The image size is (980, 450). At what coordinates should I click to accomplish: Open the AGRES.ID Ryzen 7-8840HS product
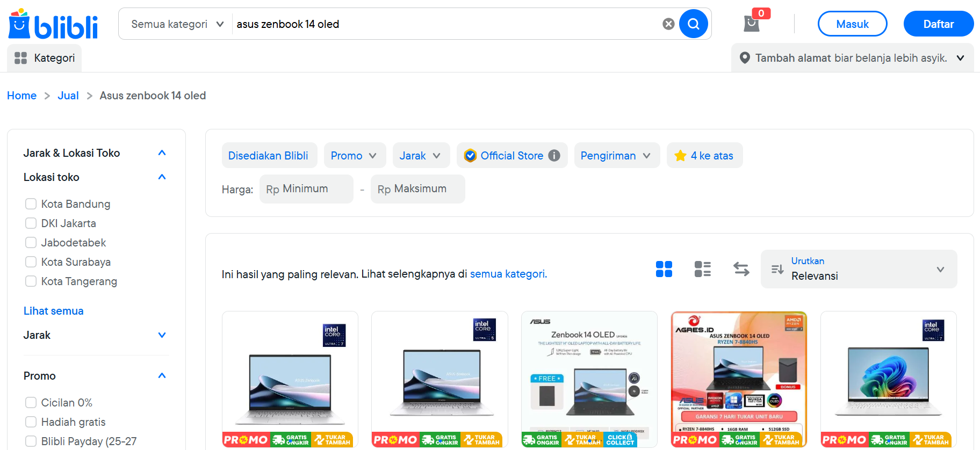739,379
